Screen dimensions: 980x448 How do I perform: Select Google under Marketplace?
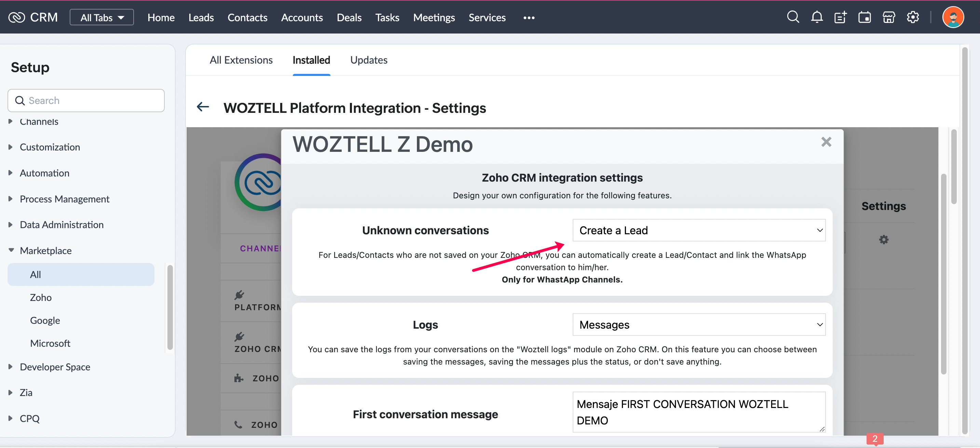(x=45, y=320)
